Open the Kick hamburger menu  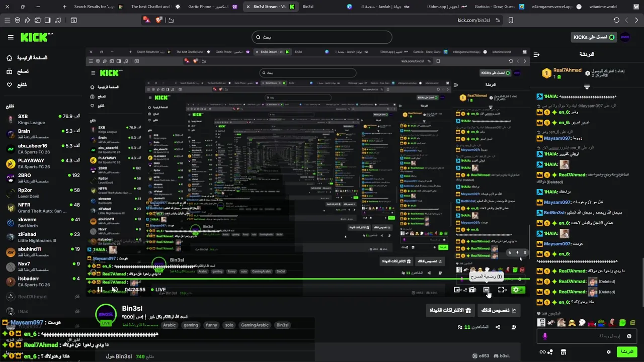pyautogui.click(x=11, y=37)
